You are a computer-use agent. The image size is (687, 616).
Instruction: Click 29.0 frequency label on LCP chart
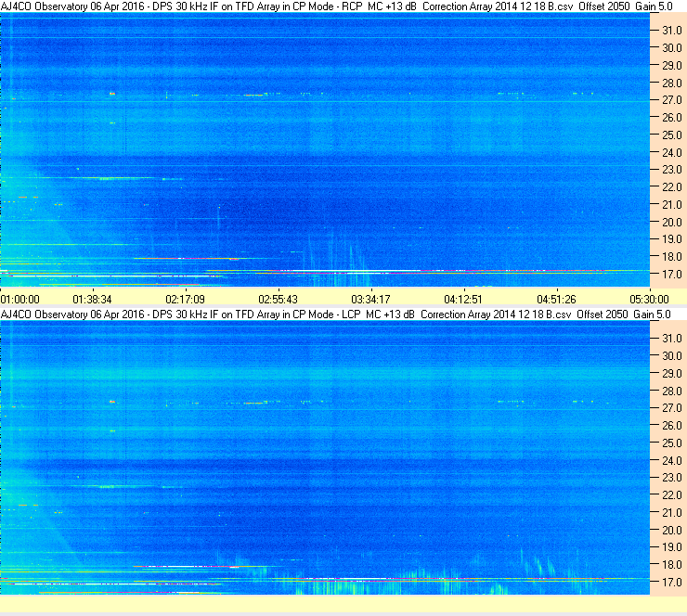click(x=672, y=374)
